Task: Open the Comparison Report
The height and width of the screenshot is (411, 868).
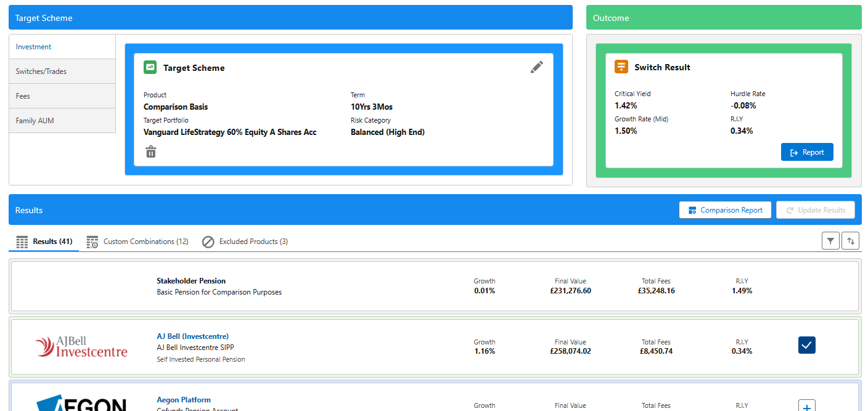Action: pyautogui.click(x=725, y=210)
